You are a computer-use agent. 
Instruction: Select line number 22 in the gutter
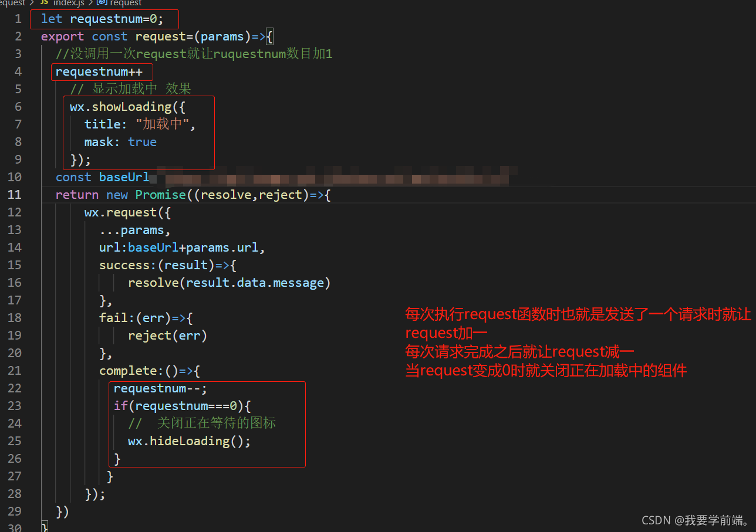(15, 388)
